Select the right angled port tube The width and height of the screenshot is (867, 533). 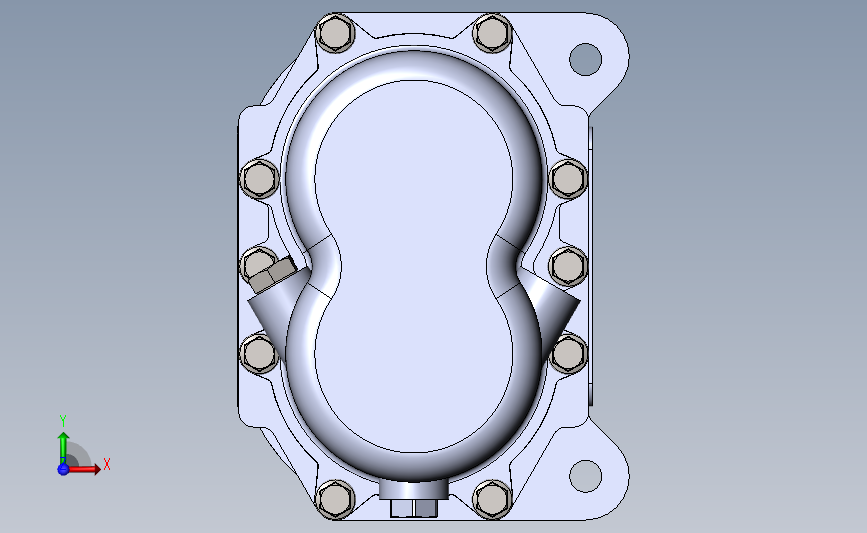[553, 310]
